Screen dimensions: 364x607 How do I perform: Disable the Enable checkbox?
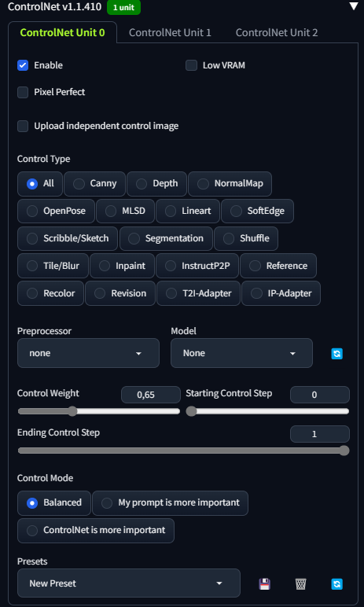coord(23,65)
